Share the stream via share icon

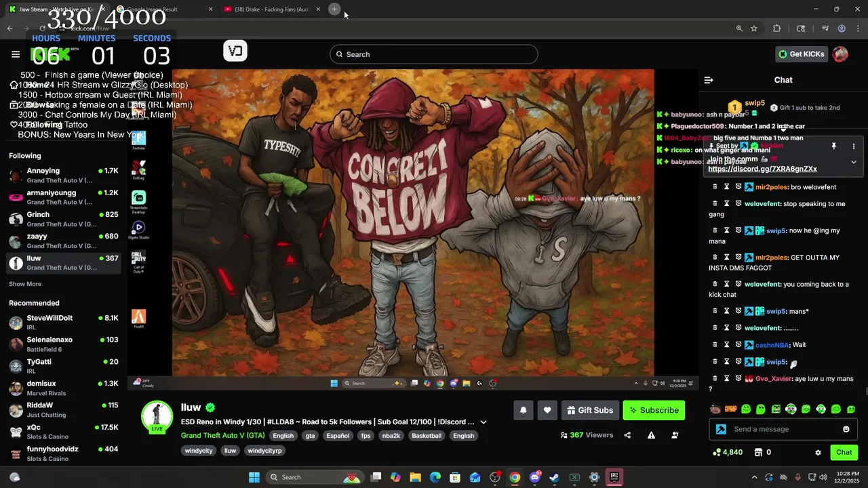point(627,435)
